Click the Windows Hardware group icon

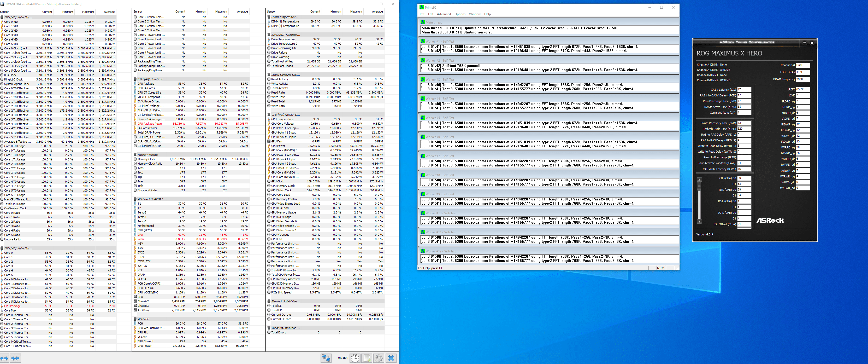tap(269, 328)
